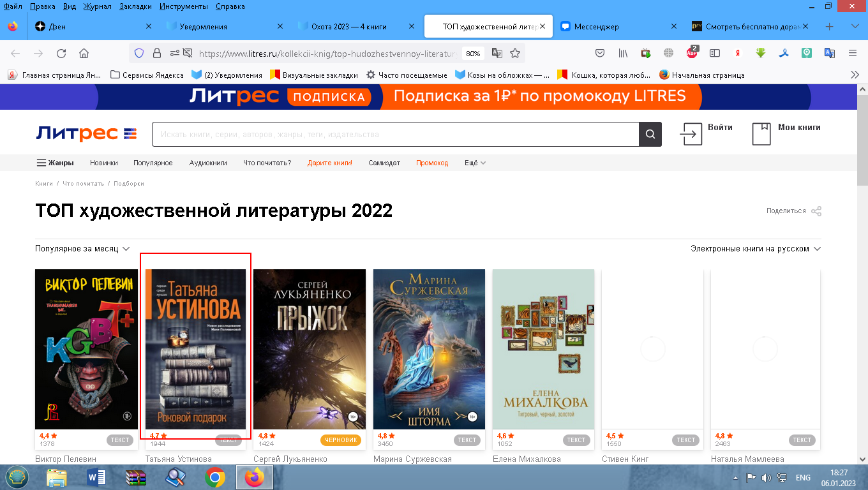Open the Поделиться share icon
The image size is (868, 490).
click(x=818, y=211)
